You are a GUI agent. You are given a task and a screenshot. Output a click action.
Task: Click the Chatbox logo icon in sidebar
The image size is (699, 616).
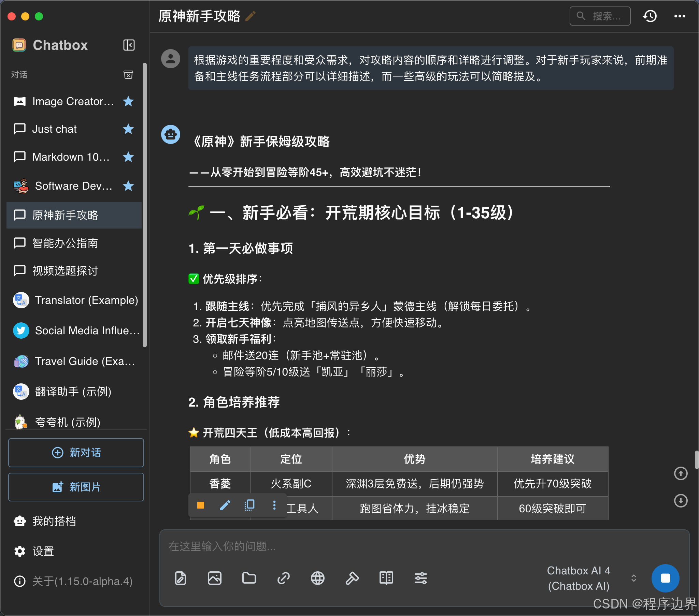coord(19,45)
